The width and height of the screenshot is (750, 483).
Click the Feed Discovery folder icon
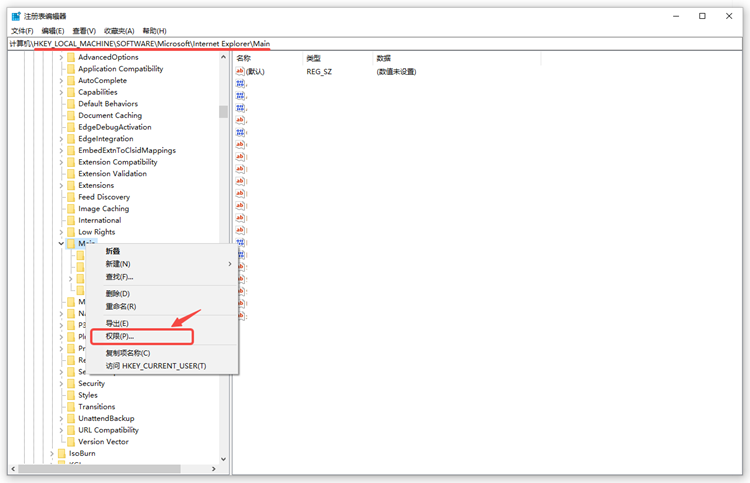click(x=71, y=197)
